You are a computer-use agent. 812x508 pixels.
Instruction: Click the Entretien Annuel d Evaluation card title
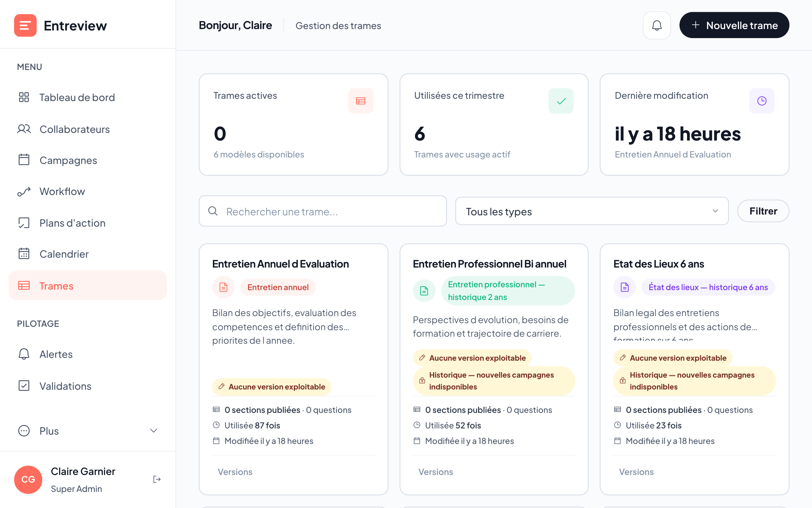pos(281,264)
